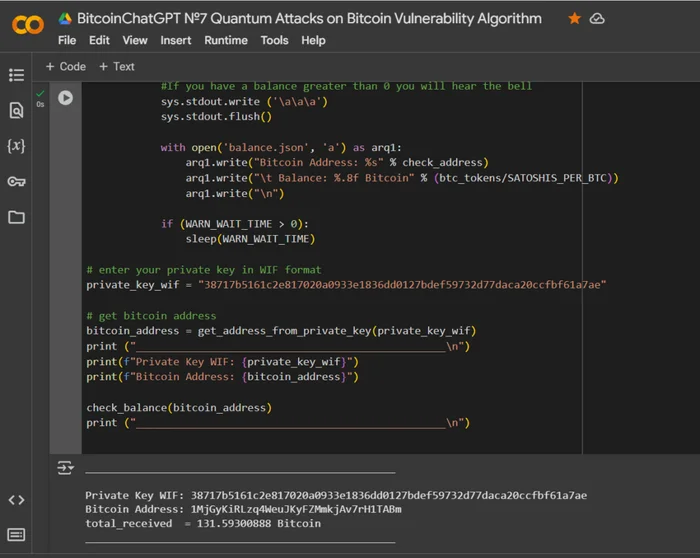The width and height of the screenshot is (700, 558).
Task: Open the Table of contents sidebar icon
Action: click(x=17, y=75)
